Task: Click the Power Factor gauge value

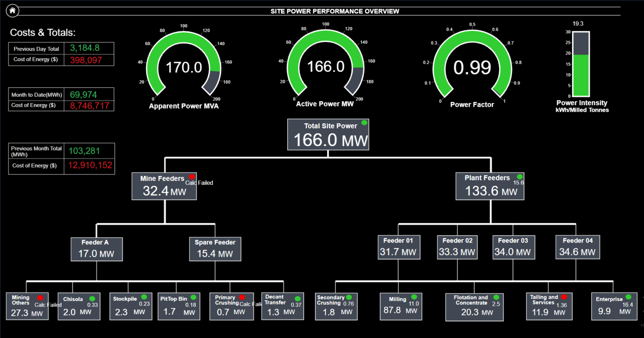Action: [x=472, y=67]
